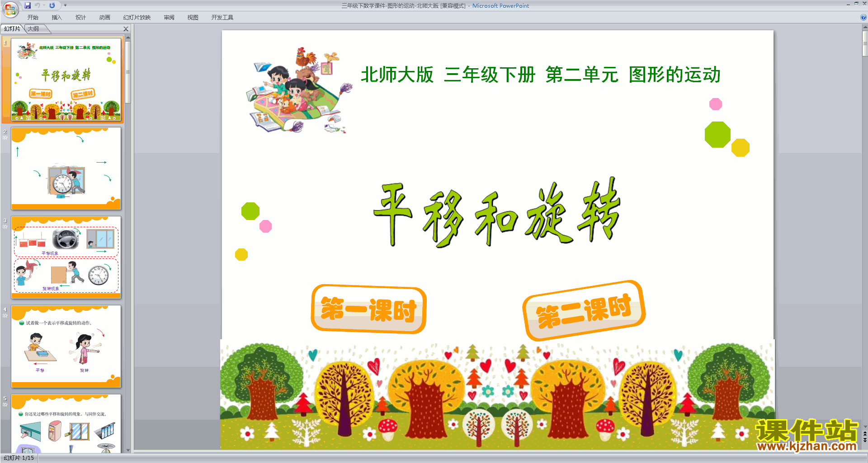Open the Help question-mark icon

click(863, 17)
